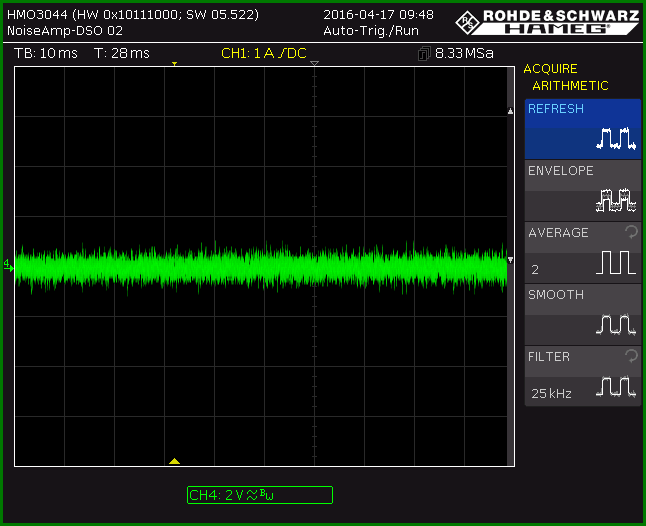This screenshot has width=646, height=526.
Task: Click the 2016-04-17 09:48 date readout
Action: coord(378,15)
